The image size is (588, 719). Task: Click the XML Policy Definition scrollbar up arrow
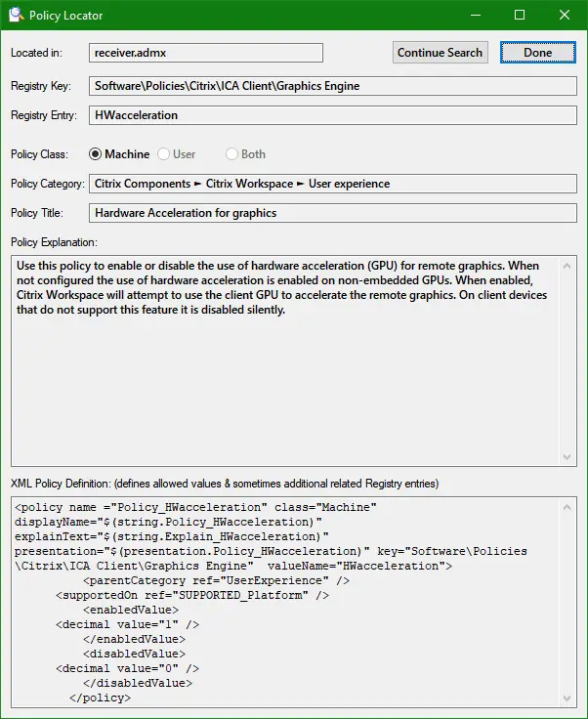click(x=567, y=507)
